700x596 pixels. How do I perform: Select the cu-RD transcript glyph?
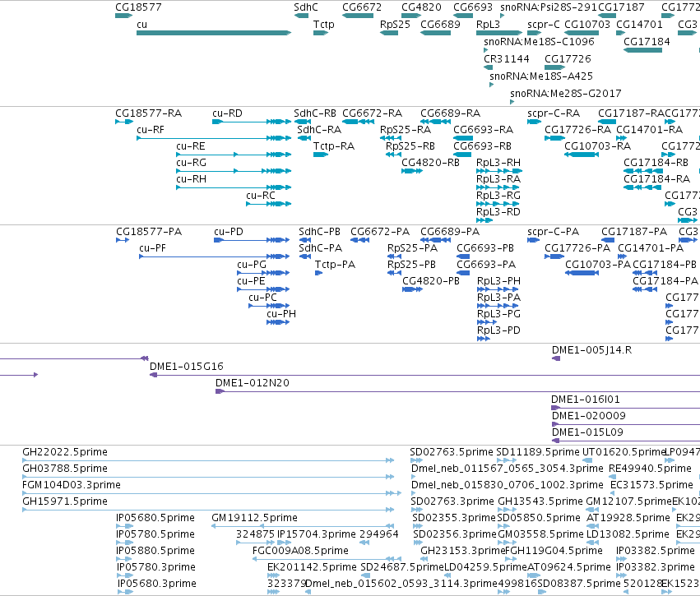pos(252,122)
